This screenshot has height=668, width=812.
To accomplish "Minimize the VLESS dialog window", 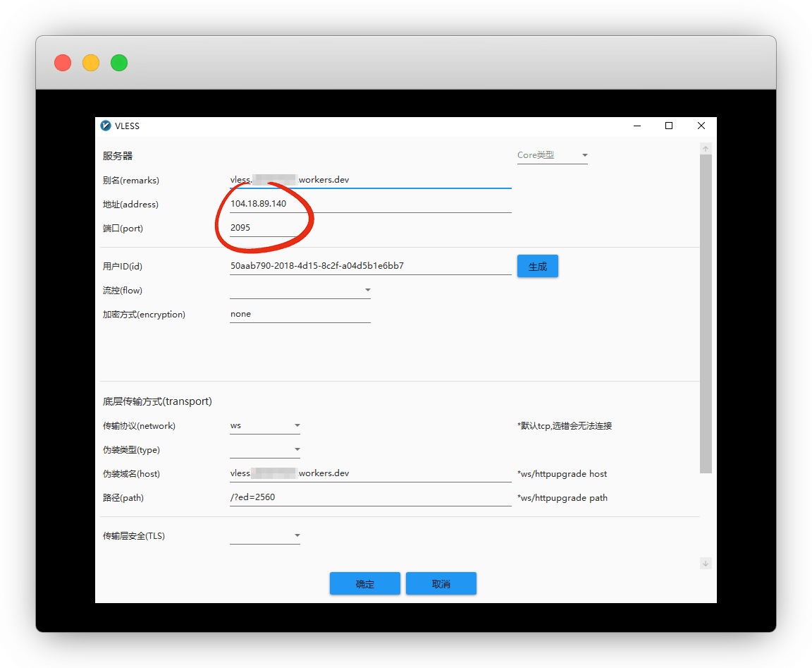I will pos(637,126).
